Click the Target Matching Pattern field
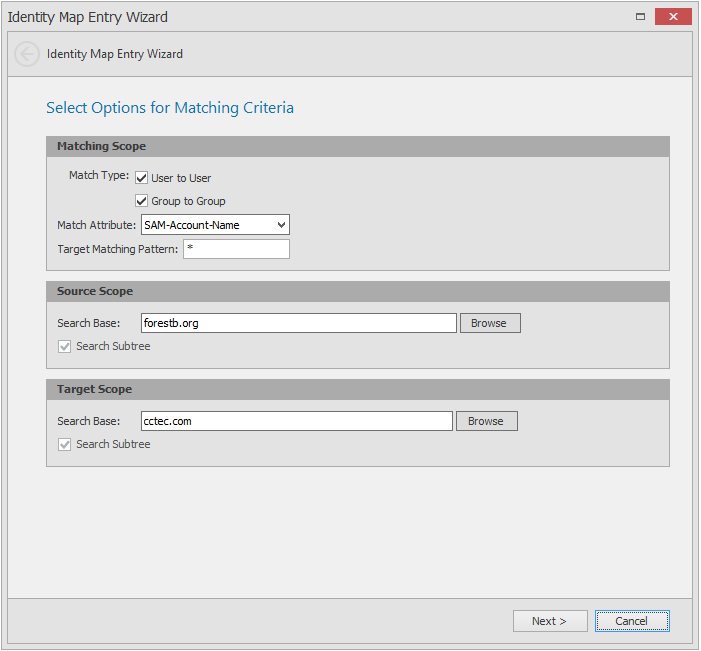Viewport: 701px width, 651px height. point(236,249)
